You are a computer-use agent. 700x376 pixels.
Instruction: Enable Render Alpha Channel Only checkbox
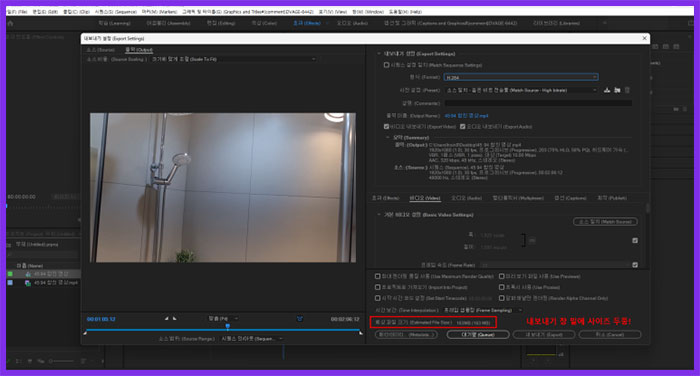pos(501,298)
